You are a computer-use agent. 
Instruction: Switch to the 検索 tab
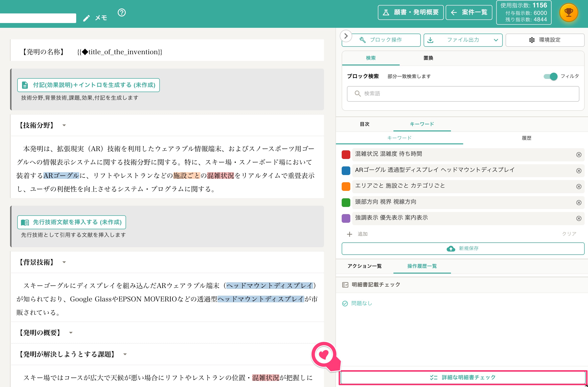click(x=371, y=58)
